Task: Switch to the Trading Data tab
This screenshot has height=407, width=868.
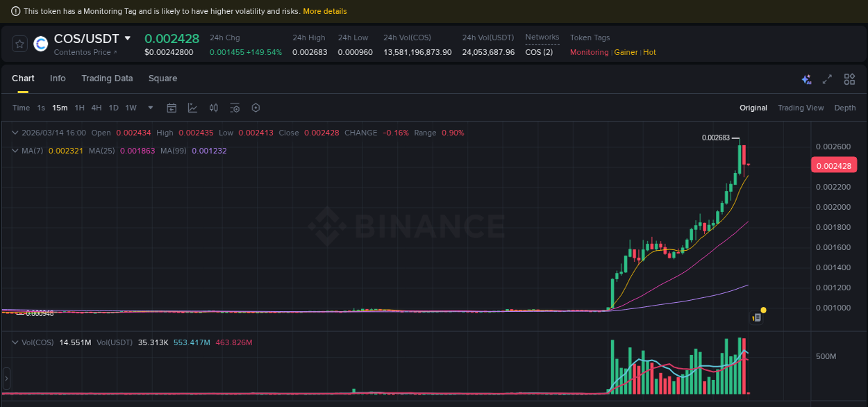Action: point(107,78)
